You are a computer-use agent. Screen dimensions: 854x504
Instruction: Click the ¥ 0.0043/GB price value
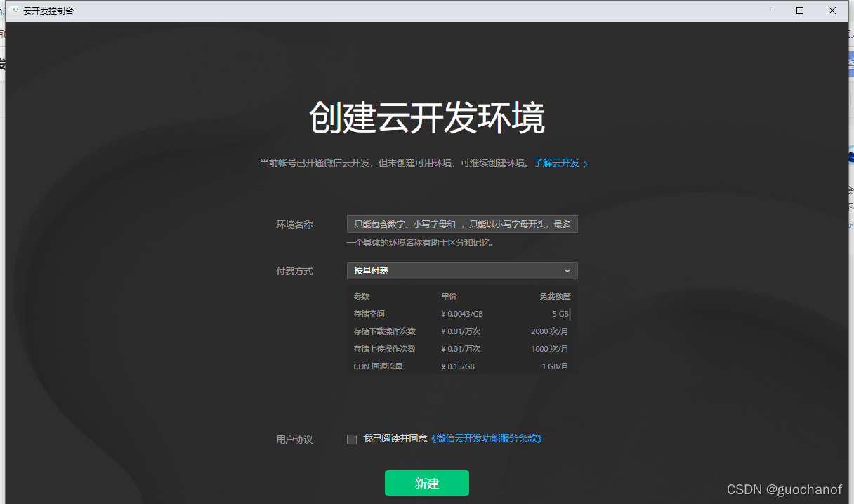[x=462, y=314]
